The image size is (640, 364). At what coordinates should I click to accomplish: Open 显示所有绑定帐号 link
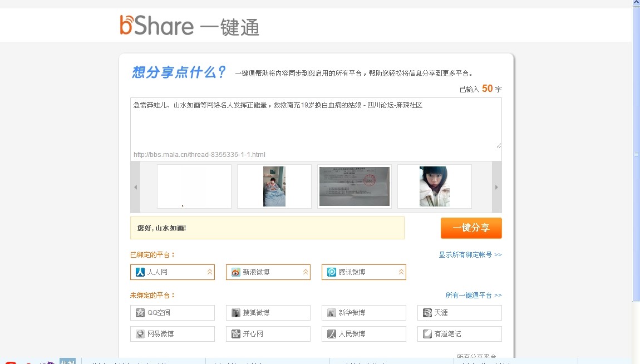coord(470,255)
